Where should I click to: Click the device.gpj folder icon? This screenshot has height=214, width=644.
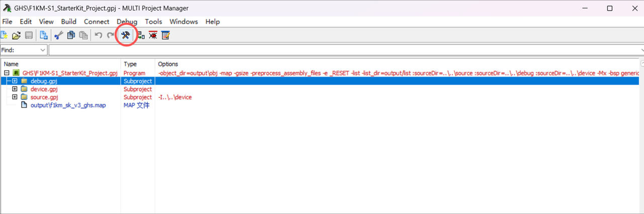(24, 89)
